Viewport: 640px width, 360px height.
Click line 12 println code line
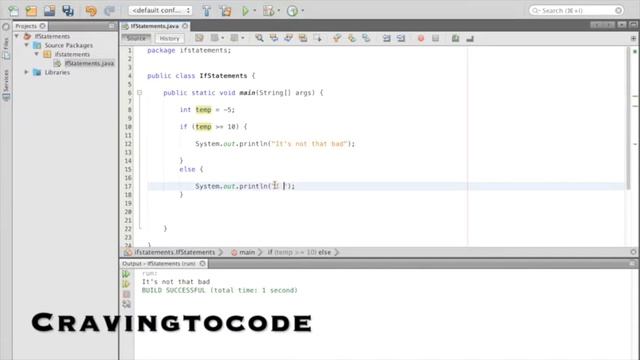tap(275, 144)
